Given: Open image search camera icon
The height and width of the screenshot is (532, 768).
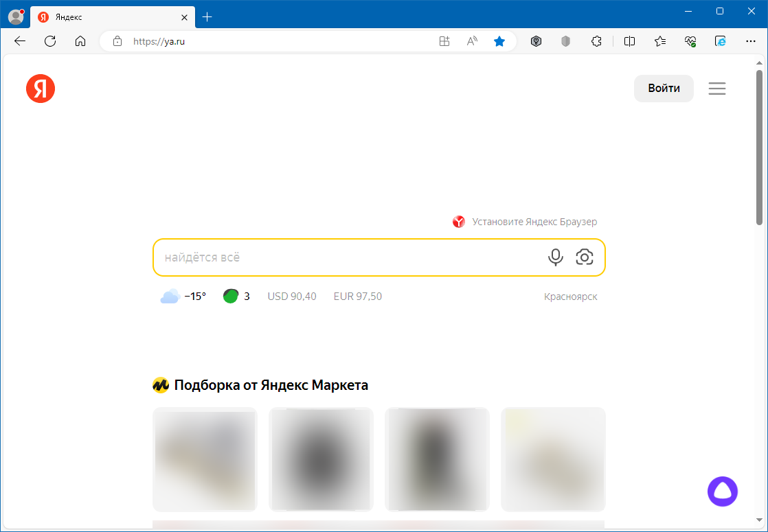Looking at the screenshot, I should 585,257.
